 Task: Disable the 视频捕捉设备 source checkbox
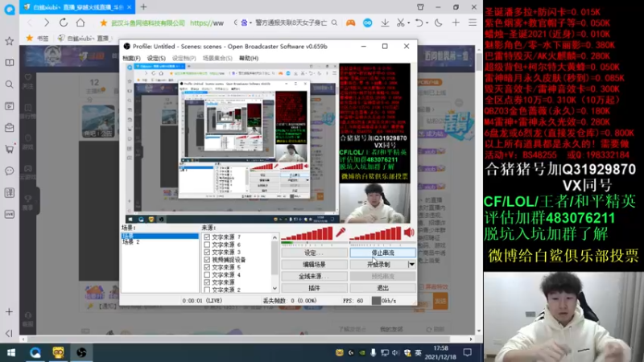click(x=207, y=260)
